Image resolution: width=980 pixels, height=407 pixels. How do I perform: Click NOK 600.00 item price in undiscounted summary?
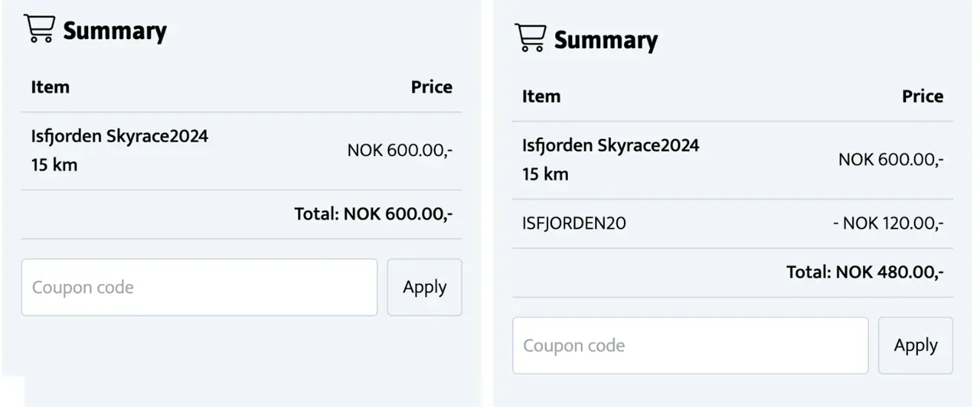point(400,151)
